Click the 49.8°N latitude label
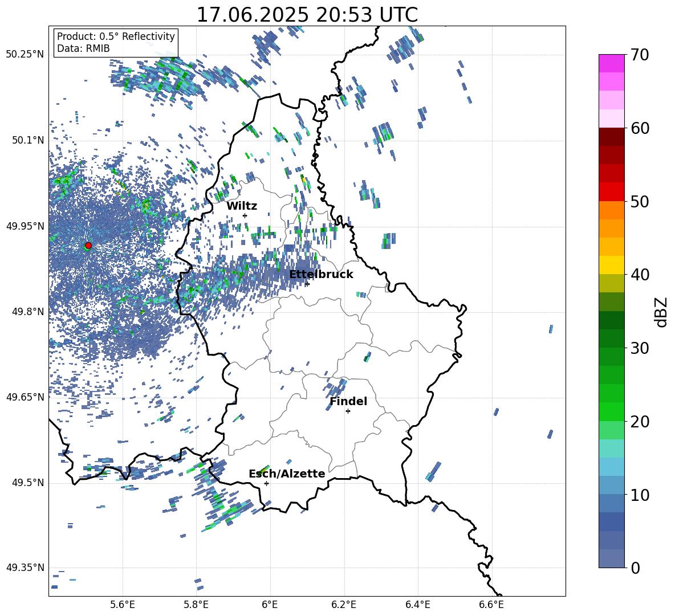Image resolution: width=675 pixels, height=616 pixels. (x=29, y=312)
